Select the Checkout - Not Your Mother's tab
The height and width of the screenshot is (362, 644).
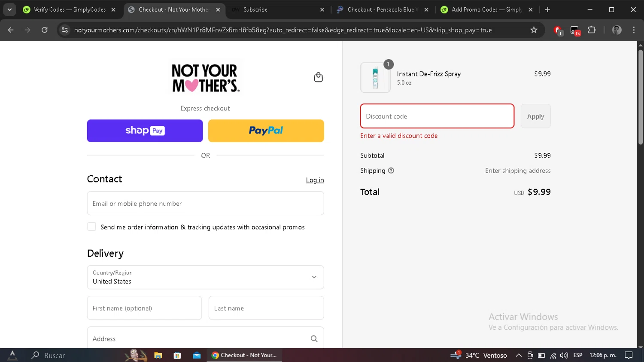tap(174, 9)
